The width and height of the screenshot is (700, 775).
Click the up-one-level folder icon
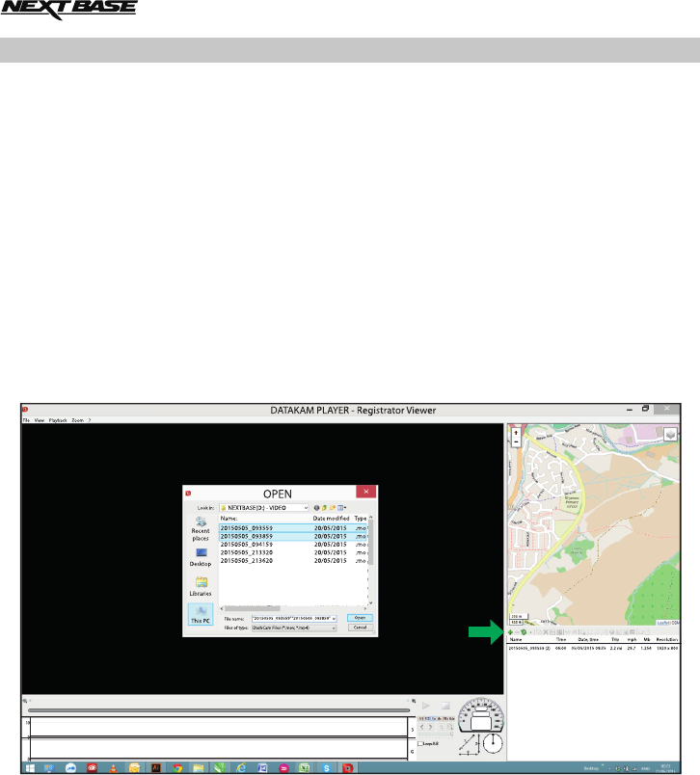(x=324, y=508)
